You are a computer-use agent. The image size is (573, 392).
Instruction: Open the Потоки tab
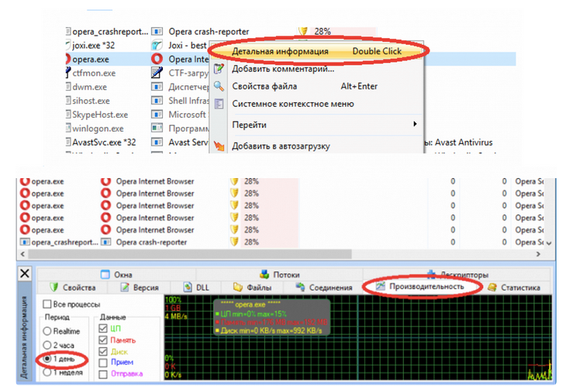click(280, 274)
